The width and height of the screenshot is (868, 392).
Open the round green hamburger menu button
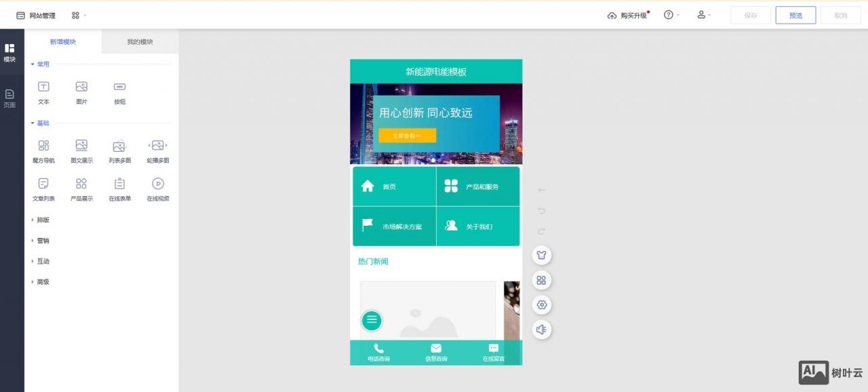(372, 320)
